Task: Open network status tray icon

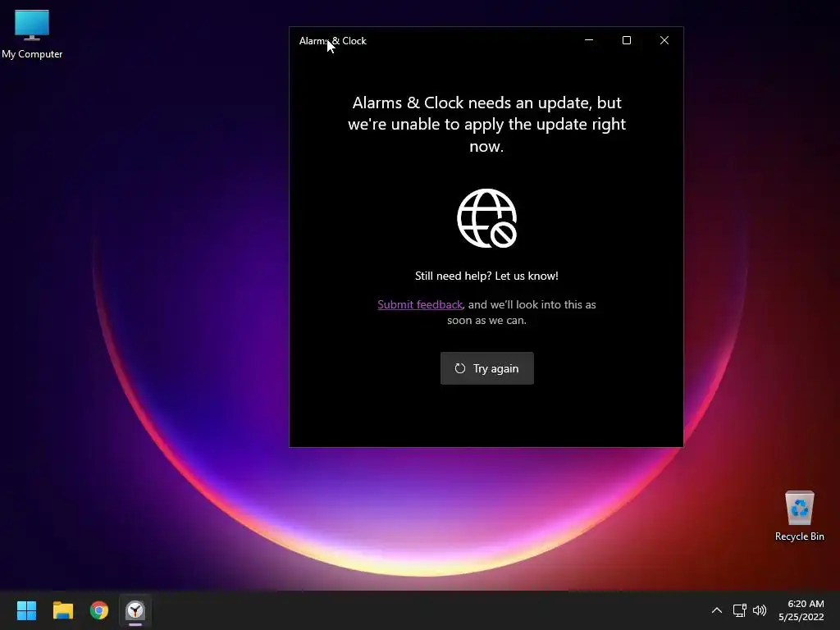Action: pyautogui.click(x=739, y=610)
